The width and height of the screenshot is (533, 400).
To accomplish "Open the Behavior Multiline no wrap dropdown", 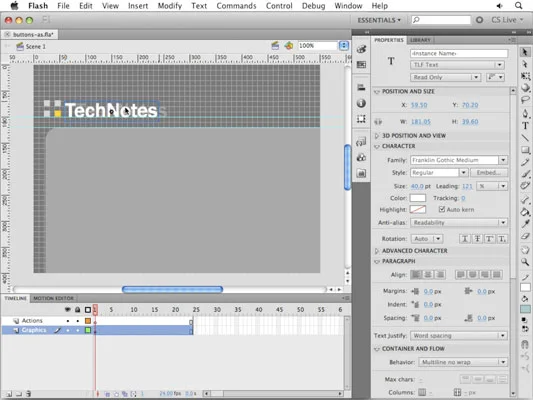I will [463, 362].
